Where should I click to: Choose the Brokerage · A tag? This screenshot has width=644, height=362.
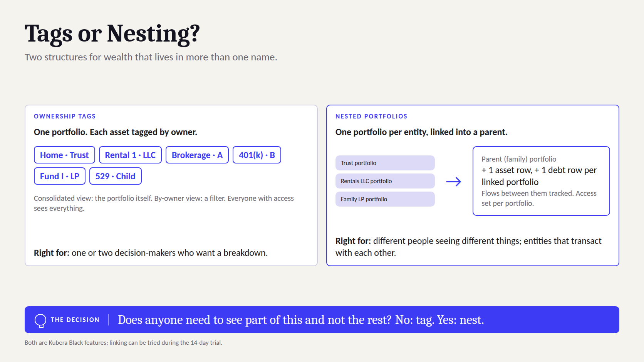tap(197, 155)
